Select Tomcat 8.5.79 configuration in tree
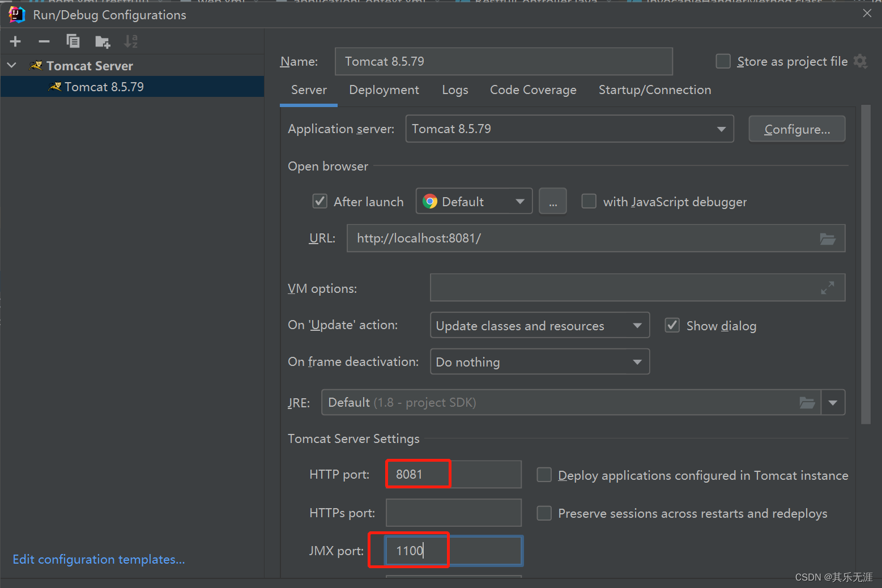This screenshot has height=588, width=882. tap(133, 87)
